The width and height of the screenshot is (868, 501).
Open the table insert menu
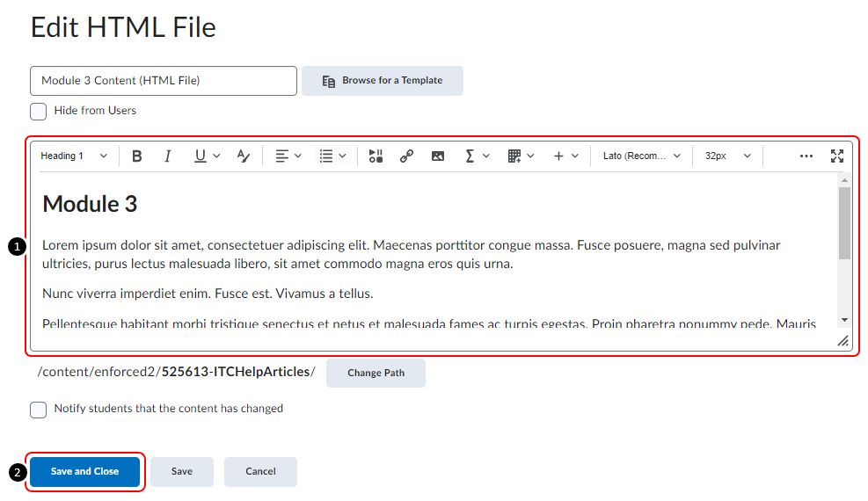coord(520,156)
